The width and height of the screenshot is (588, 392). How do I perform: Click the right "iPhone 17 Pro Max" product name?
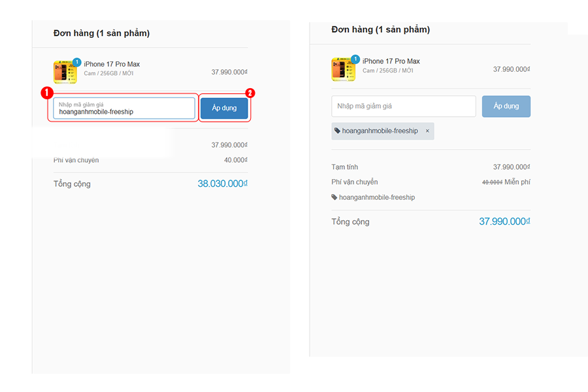(x=391, y=61)
